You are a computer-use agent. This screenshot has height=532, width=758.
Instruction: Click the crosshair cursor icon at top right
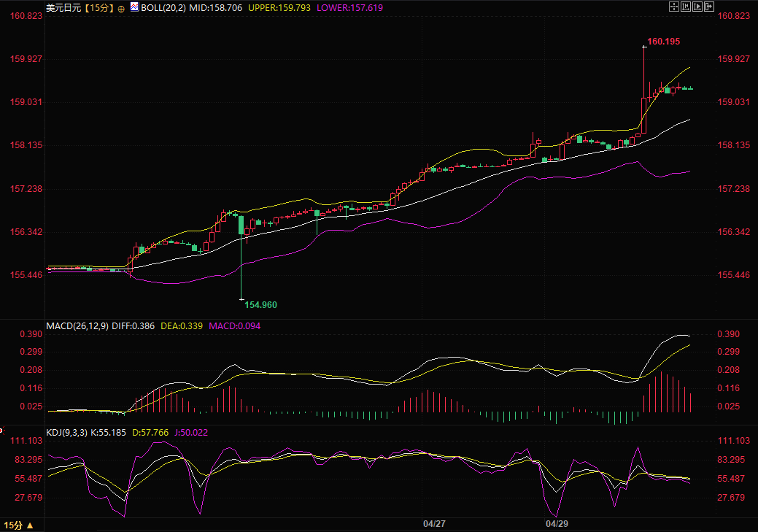click(x=673, y=7)
